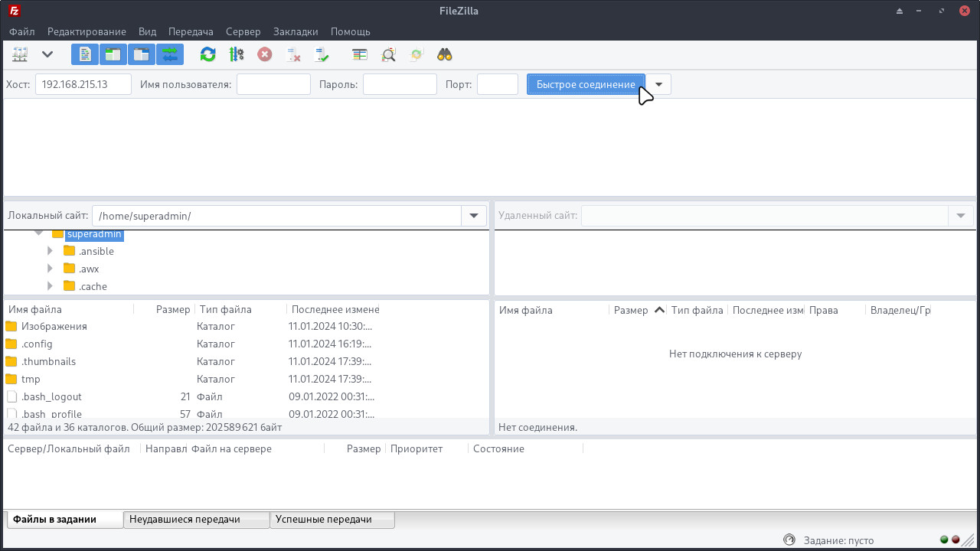Toggle processing of the transfer queue
Screen dimensions: 980x551
tap(236, 54)
